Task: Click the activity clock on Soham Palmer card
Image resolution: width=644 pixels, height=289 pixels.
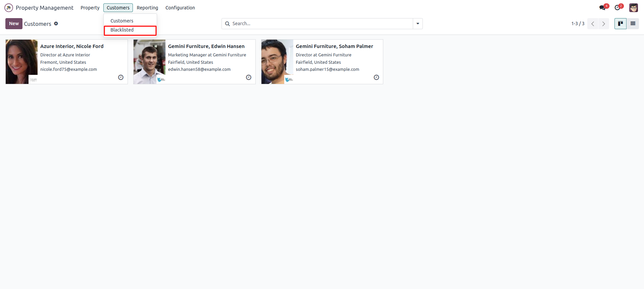Action: 377,78
